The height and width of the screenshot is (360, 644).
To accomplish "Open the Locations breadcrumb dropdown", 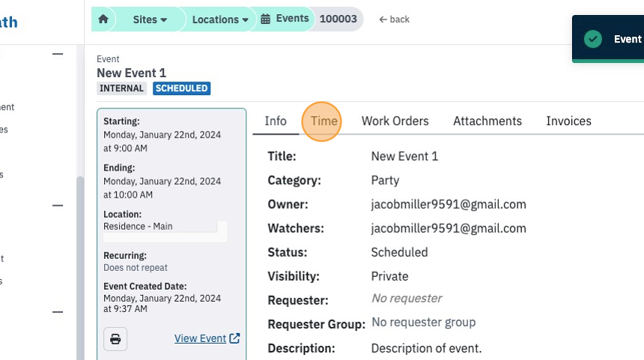I will 220,19.
